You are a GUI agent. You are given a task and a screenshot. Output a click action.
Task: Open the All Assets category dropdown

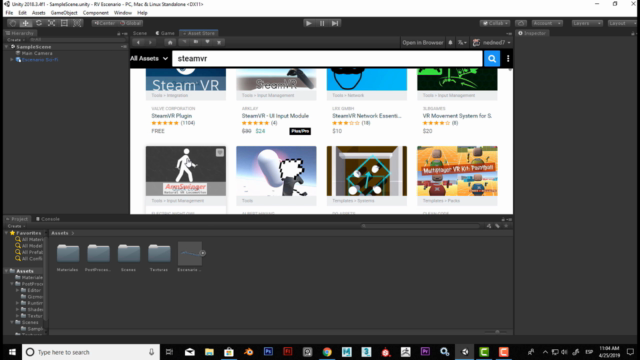(149, 58)
